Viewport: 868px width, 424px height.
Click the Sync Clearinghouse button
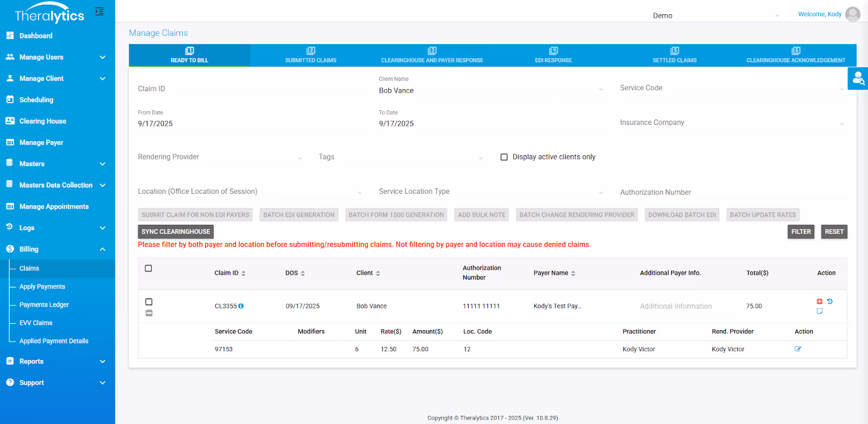[x=176, y=232]
